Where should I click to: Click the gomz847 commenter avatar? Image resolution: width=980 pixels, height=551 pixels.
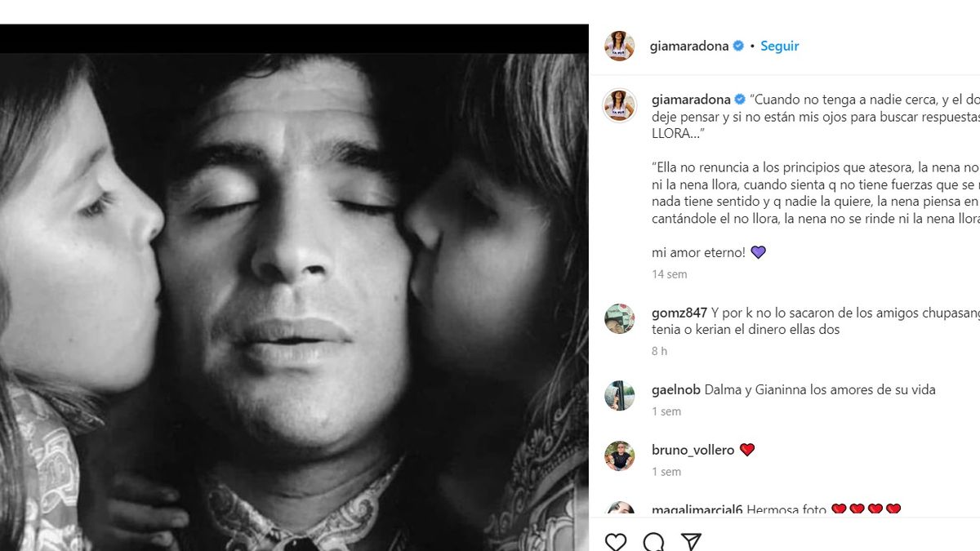click(x=619, y=318)
